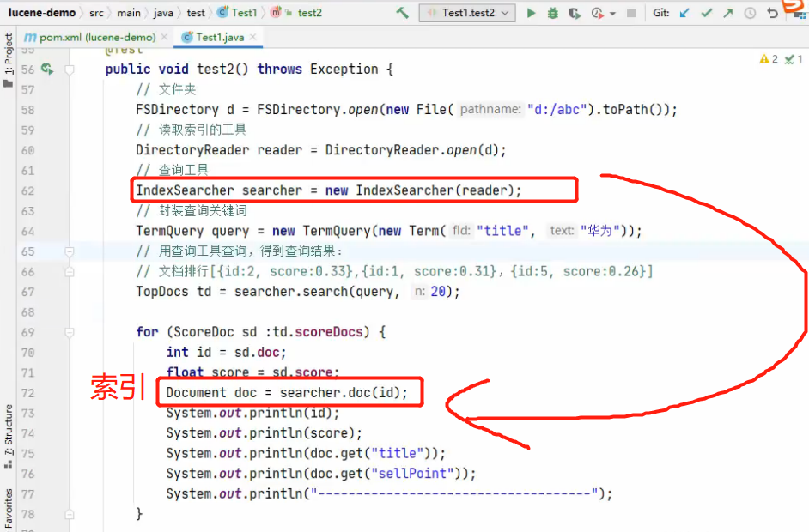This screenshot has height=532, width=809.
Task: Run the Test1.test2 configuration
Action: (531, 13)
